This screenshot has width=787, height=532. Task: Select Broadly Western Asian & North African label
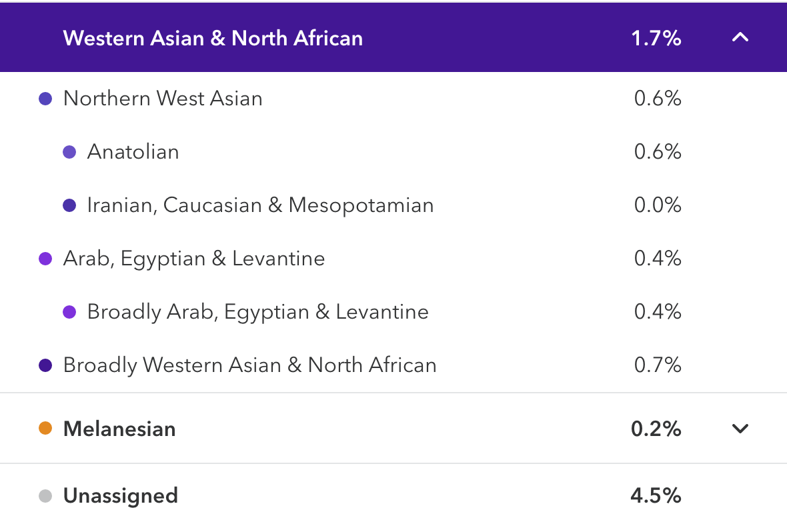[x=249, y=365]
